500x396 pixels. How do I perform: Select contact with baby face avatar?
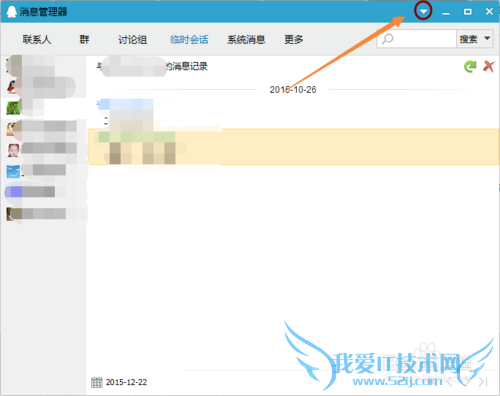pyautogui.click(x=42, y=150)
